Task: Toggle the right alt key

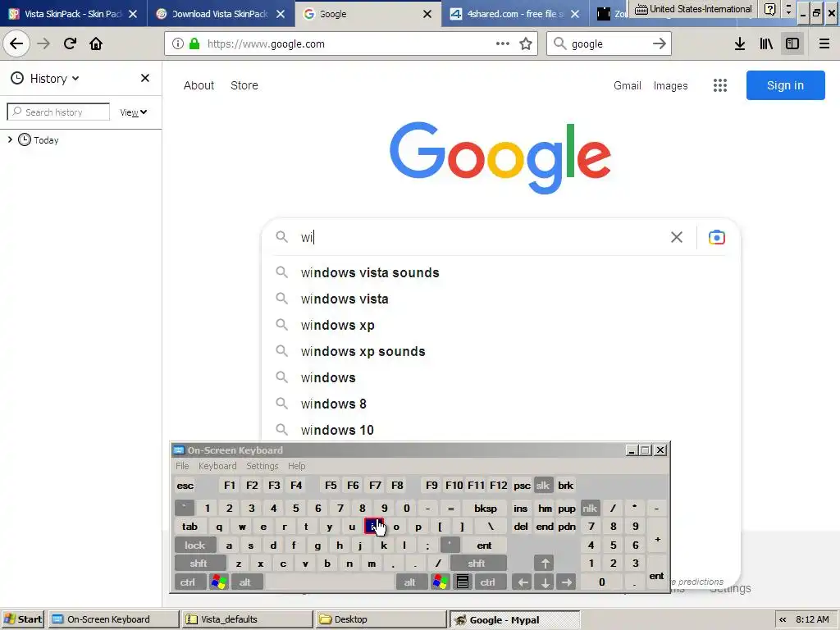Action: (410, 582)
